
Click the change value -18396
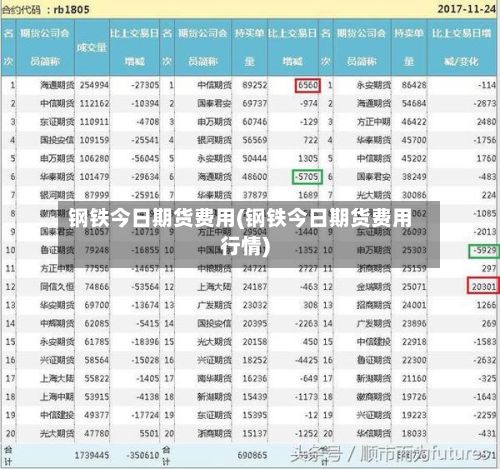pyautogui.click(x=145, y=342)
